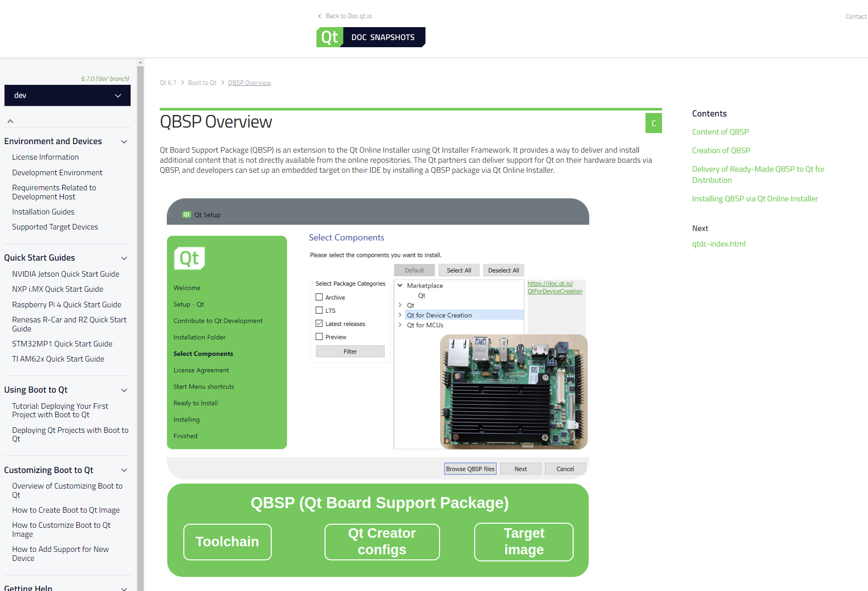Image resolution: width=868 pixels, height=591 pixels.
Task: Click the Qt Doc Snapshots logo
Action: tap(371, 37)
